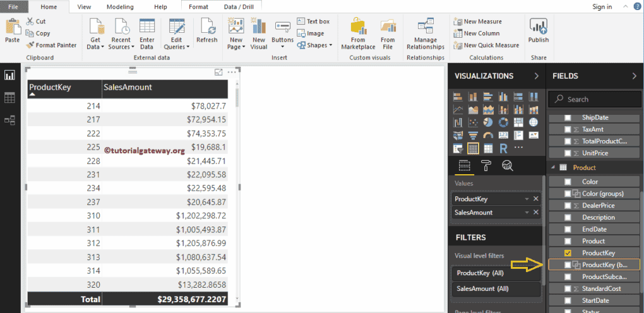Open the Analytics magnifier tab

tap(508, 165)
